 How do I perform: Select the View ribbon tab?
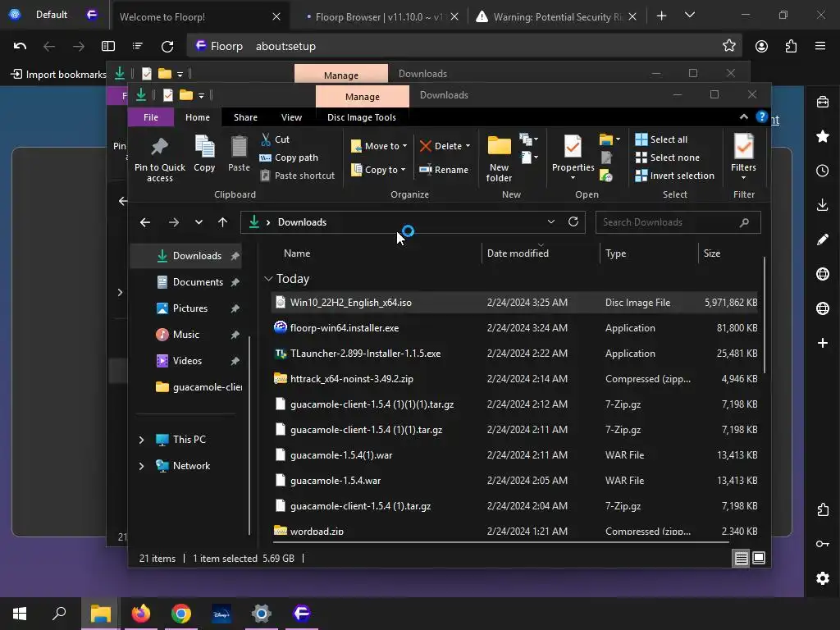[291, 117]
